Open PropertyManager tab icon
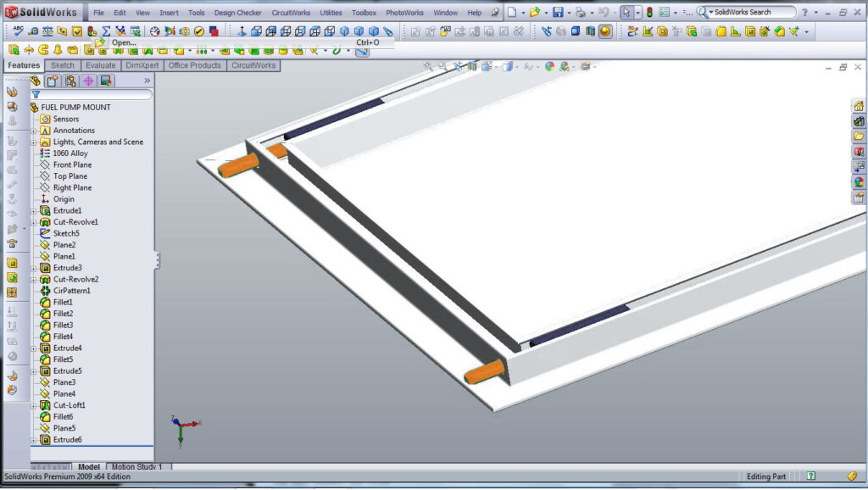The height and width of the screenshot is (490, 868). (x=53, y=81)
